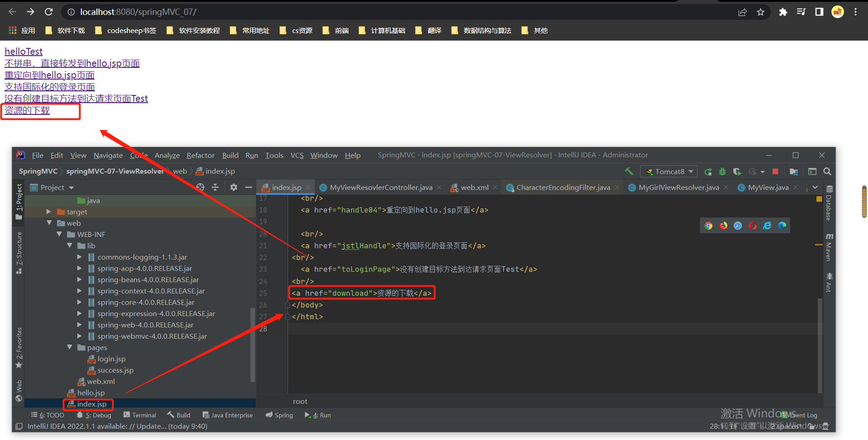
Task: Open the Tomcat8 run configuration dropdown
Action: point(669,171)
